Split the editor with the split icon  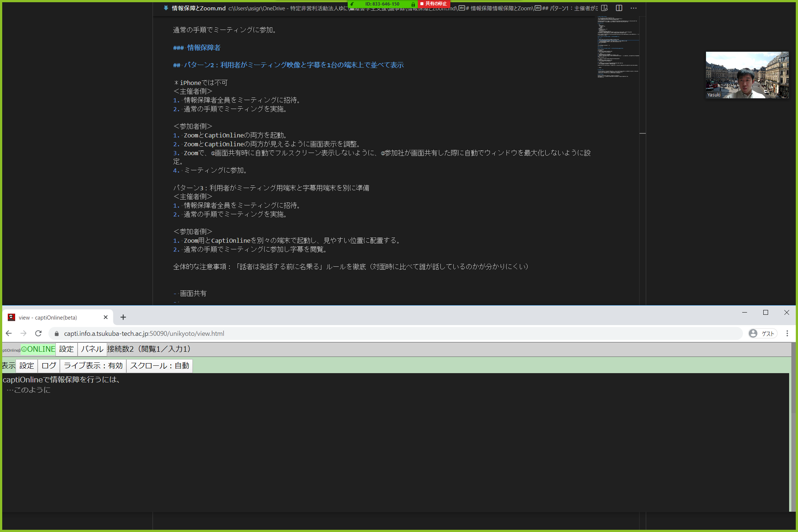click(x=619, y=8)
